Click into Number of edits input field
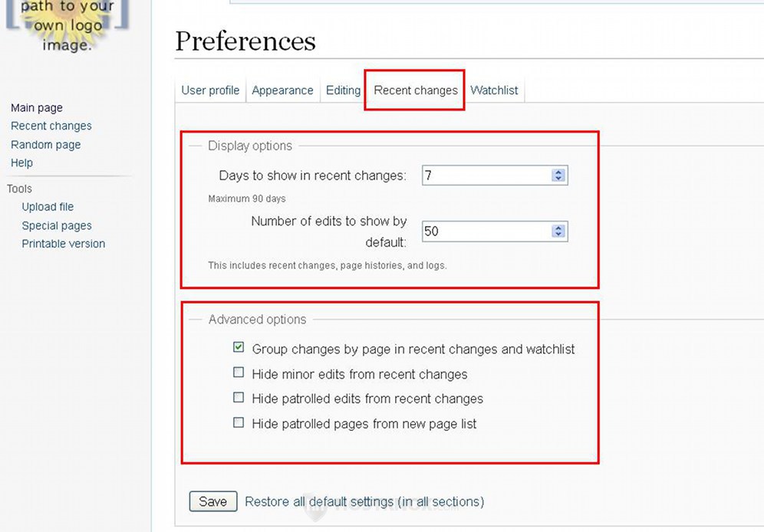 pyautogui.click(x=494, y=232)
